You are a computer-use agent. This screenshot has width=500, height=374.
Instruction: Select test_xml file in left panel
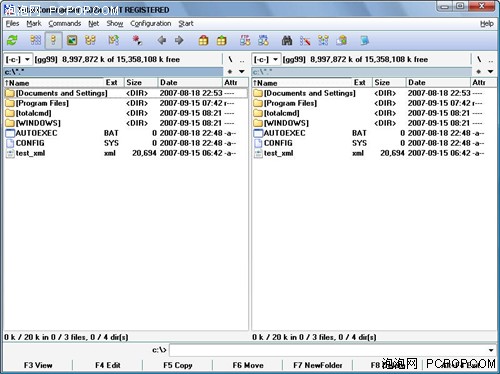tap(126, 153)
